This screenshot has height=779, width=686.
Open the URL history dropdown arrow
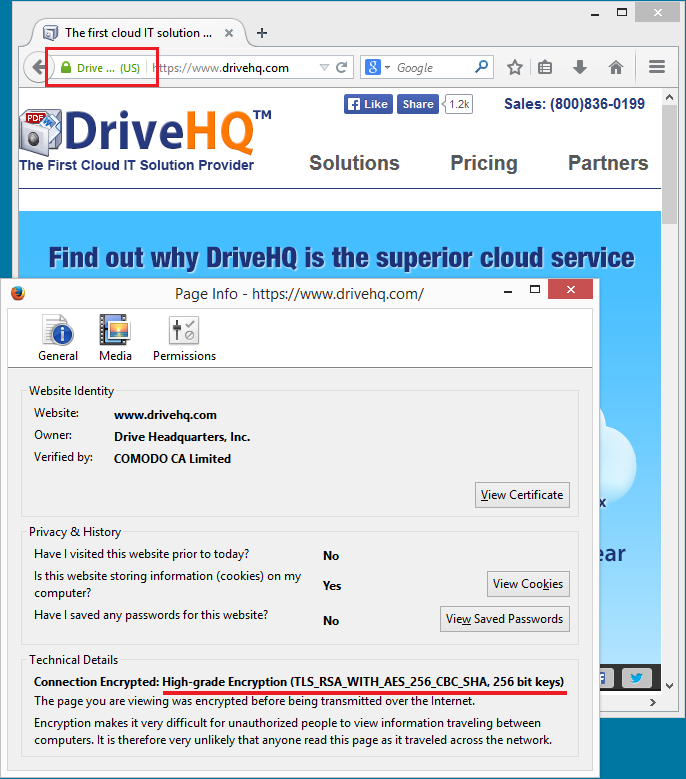[x=324, y=67]
